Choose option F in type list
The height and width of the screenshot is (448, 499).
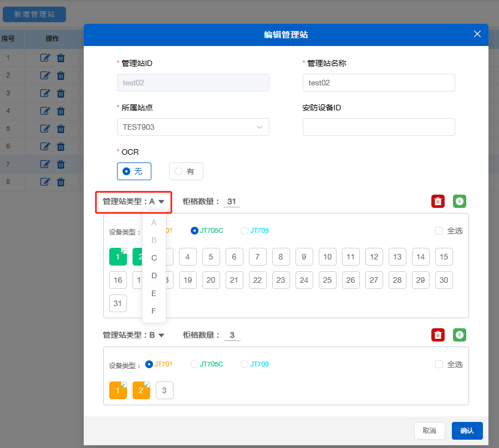click(154, 311)
